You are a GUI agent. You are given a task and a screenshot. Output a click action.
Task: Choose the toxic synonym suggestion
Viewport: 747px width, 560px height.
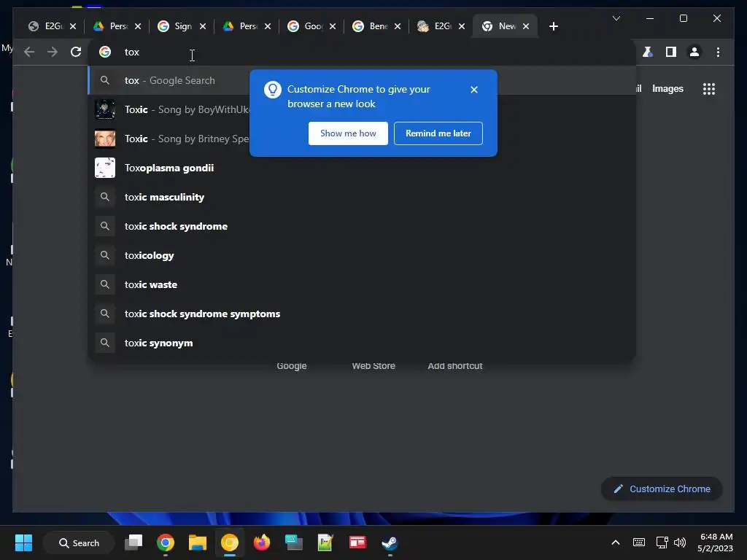362,343
